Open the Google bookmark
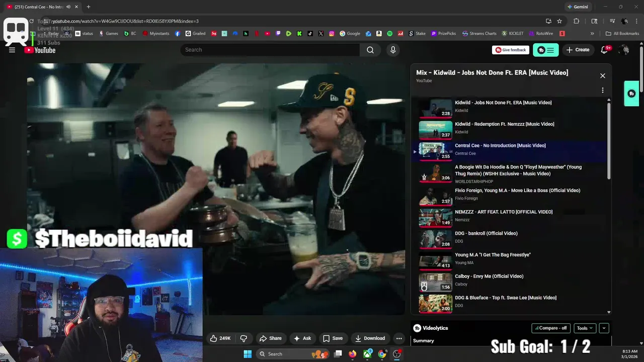Viewport: 644px width, 362px height. 350,34
